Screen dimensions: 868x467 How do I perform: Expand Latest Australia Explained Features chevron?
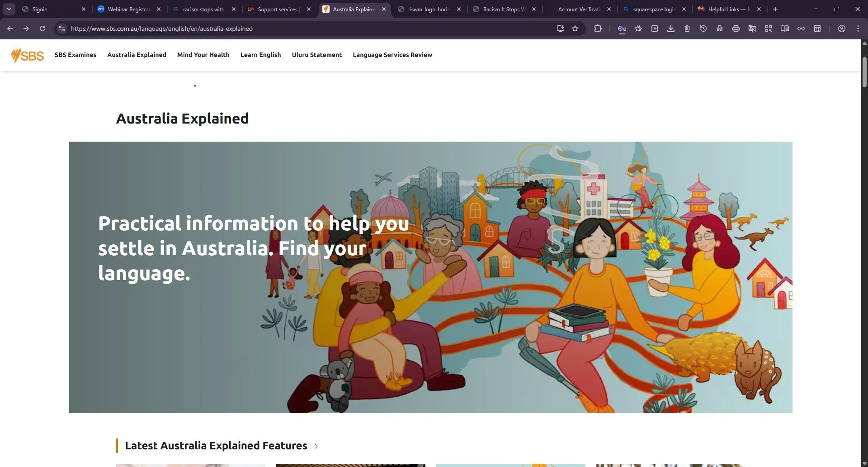click(x=316, y=446)
